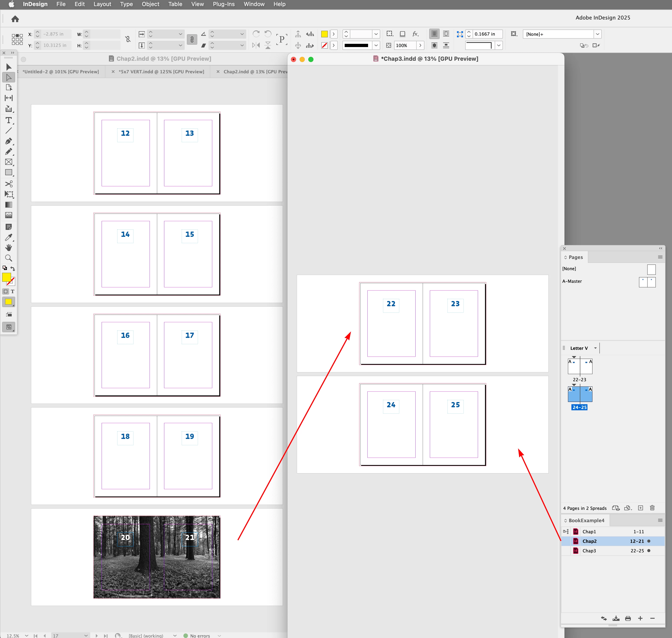Viewport: 672px width, 638px height.
Task: Select Chap3 in the book panel
Action: click(589, 551)
